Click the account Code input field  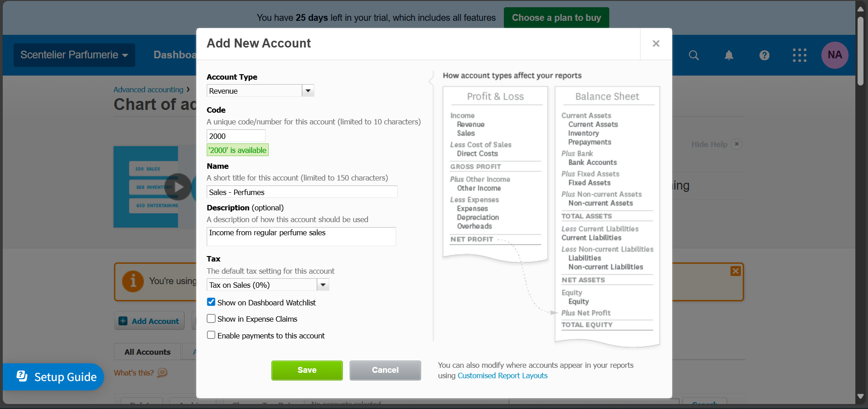point(236,136)
